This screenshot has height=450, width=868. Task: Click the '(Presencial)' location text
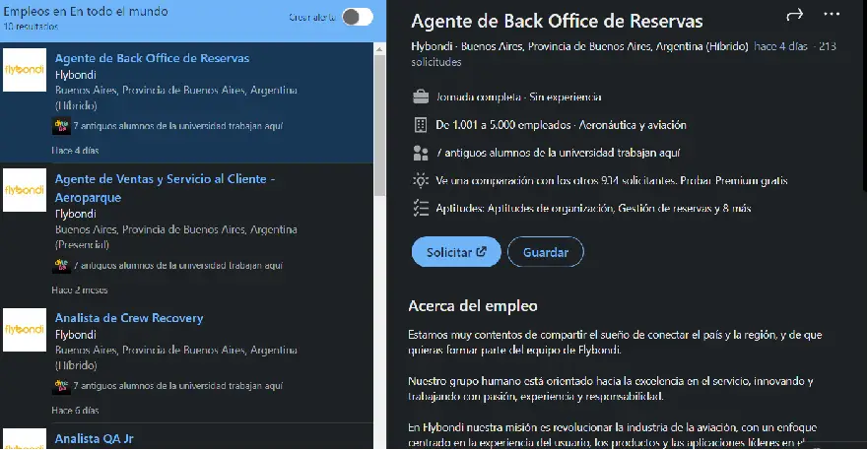82,244
